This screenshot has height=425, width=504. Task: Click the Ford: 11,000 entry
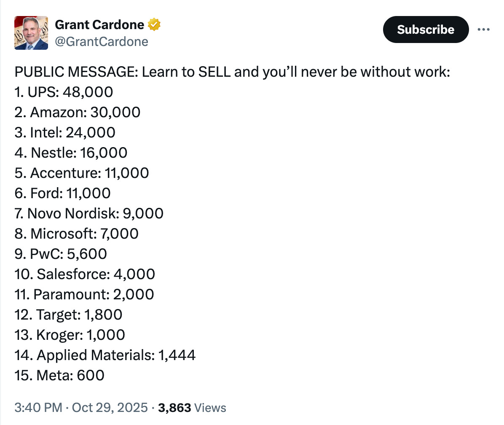click(62, 193)
